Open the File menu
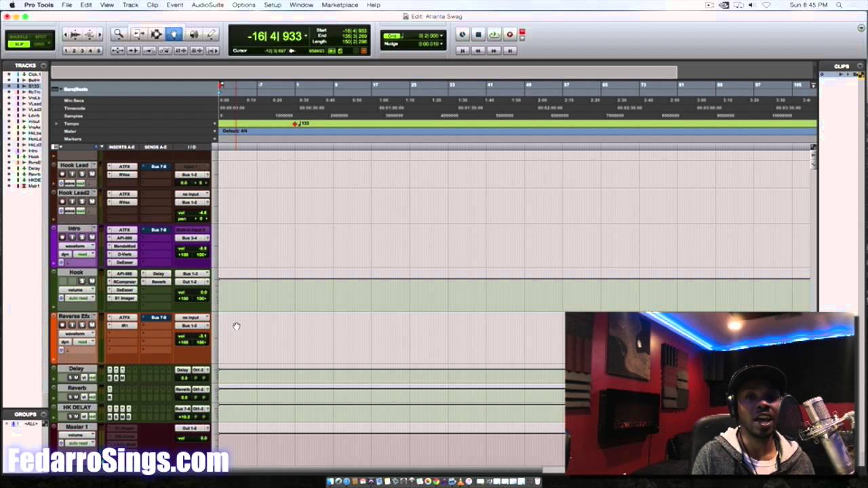This screenshot has width=868, height=488. [x=67, y=5]
